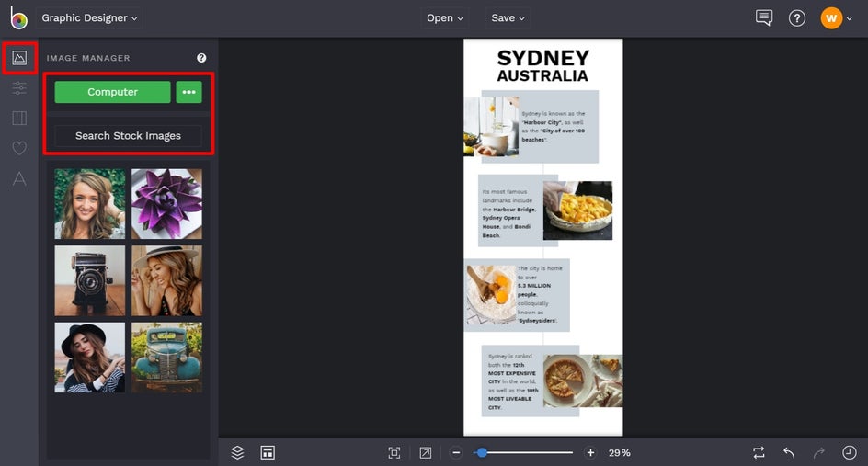Select the SYDNEY title text on canvas
This screenshot has height=466, width=868.
click(x=543, y=58)
